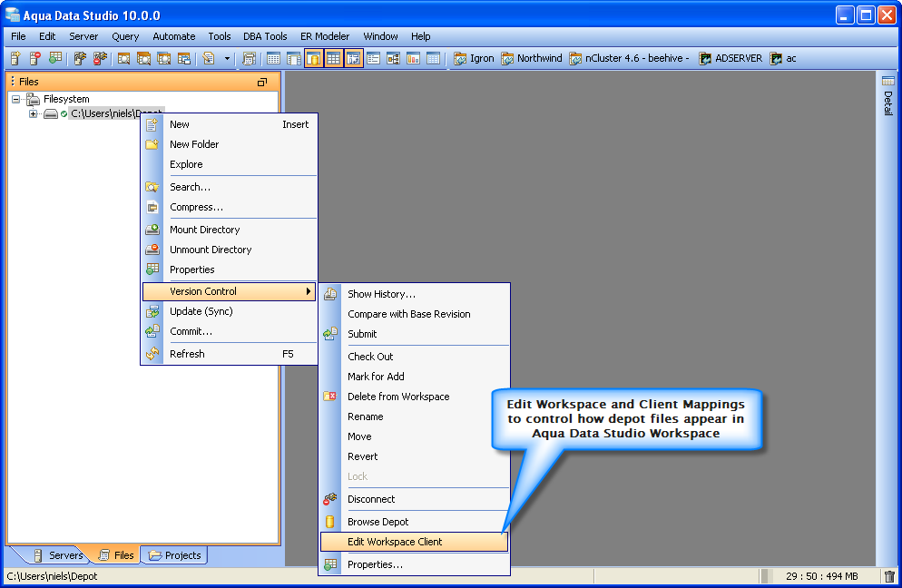902x588 pixels.
Task: Open the File menu
Action: click(18, 36)
